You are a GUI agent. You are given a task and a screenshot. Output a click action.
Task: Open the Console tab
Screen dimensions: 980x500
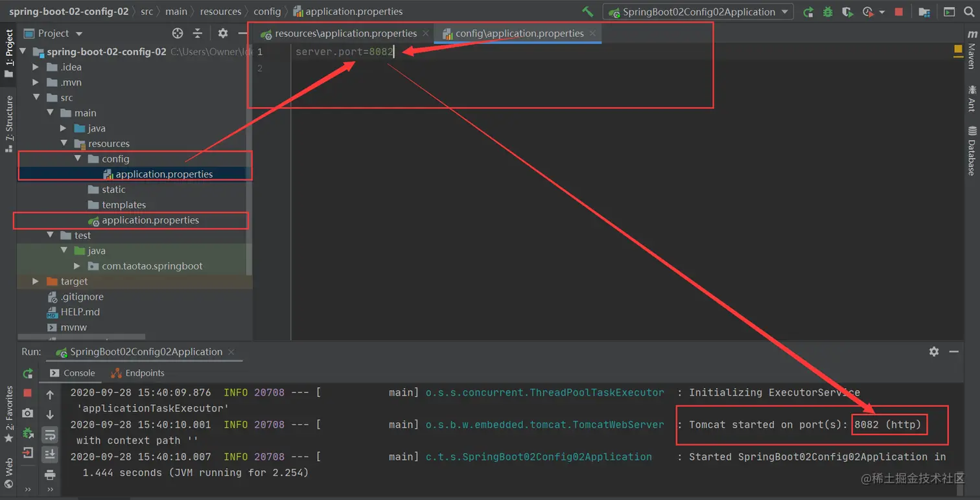[x=72, y=373]
